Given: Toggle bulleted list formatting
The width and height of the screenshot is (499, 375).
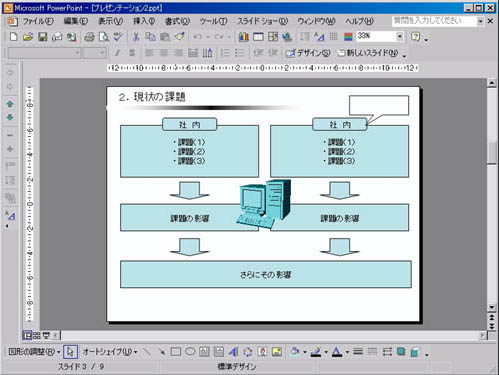Looking at the screenshot, I should point(239,53).
